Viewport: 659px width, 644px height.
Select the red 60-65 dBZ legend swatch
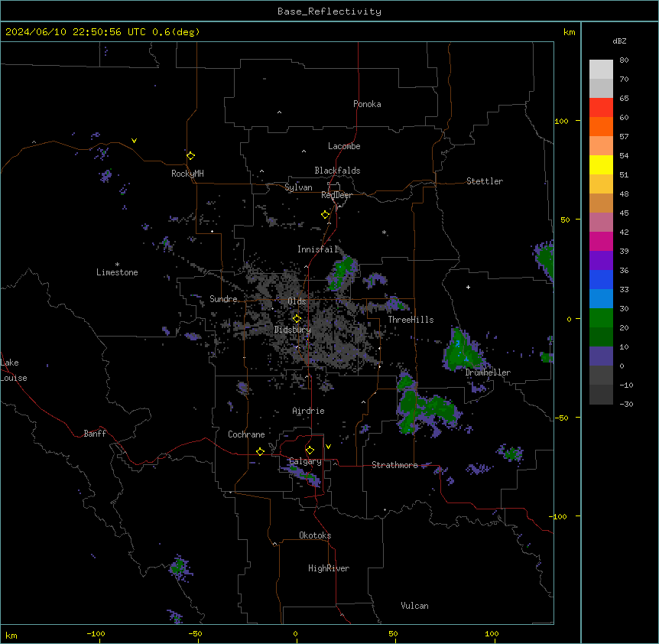(601, 107)
